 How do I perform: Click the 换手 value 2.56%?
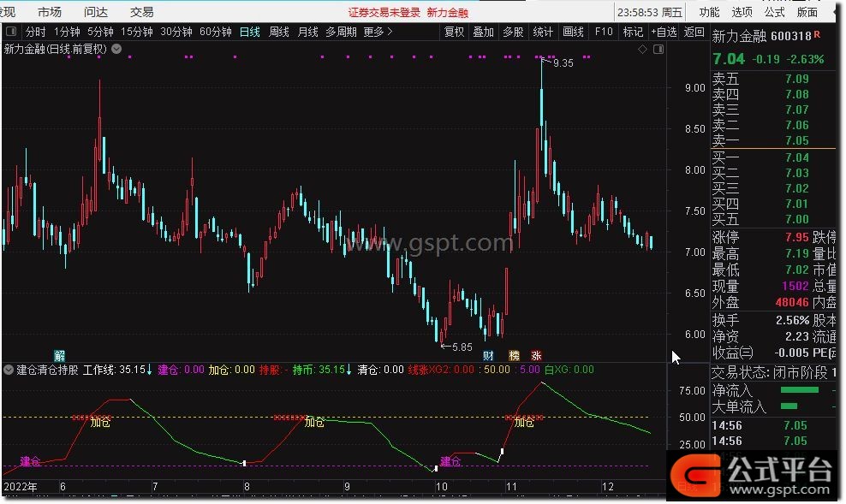[792, 320]
